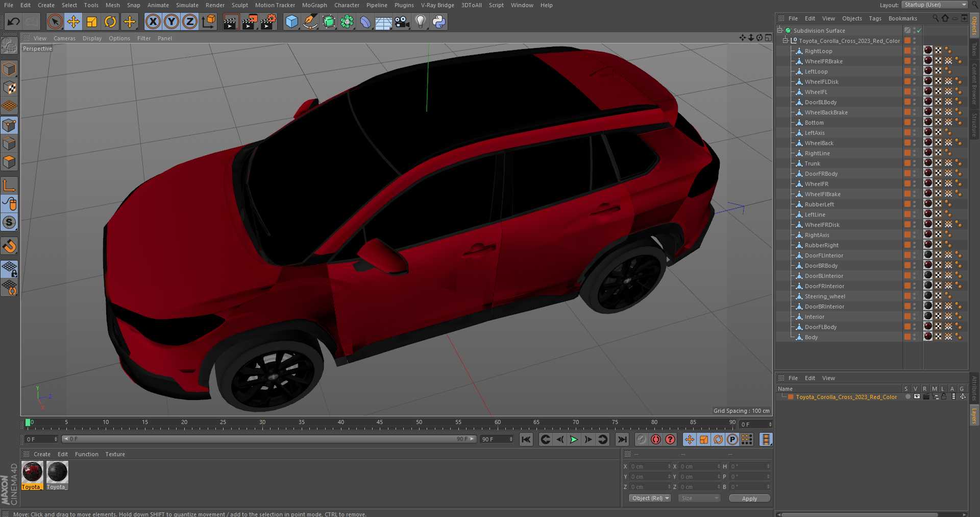Go to End of timeline
Image resolution: width=980 pixels, height=517 pixels.
point(622,439)
